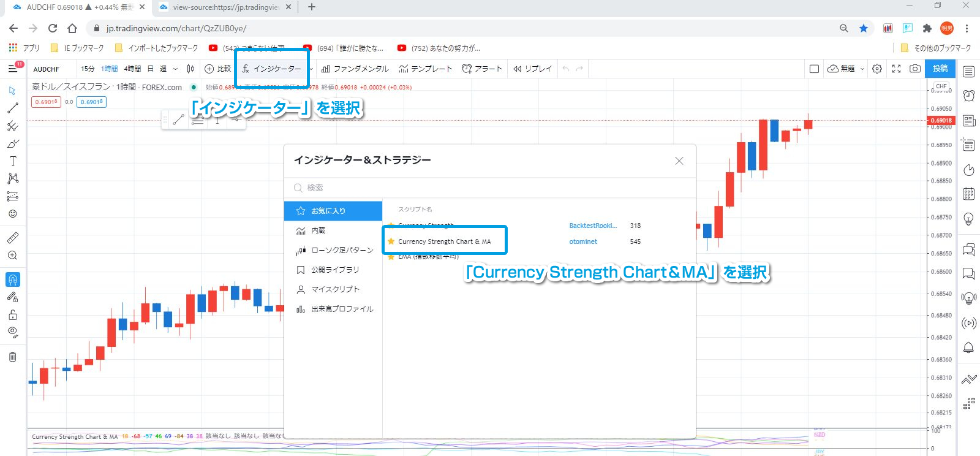Viewport: 980px width, 456px height.
Task: Select the 4時間 timeframe
Action: pos(132,69)
